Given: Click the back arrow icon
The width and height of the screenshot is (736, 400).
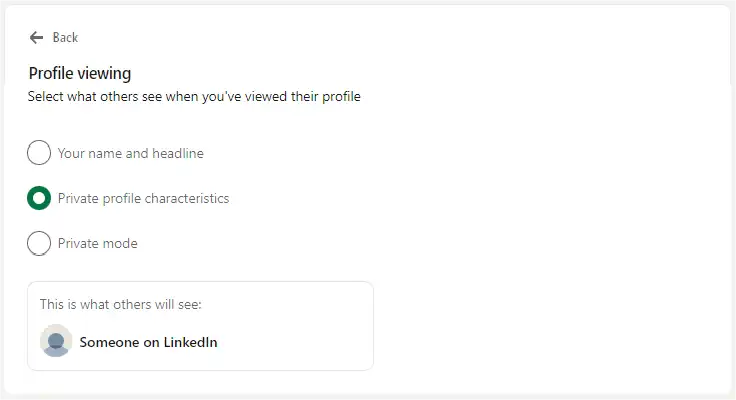Looking at the screenshot, I should 37,37.
